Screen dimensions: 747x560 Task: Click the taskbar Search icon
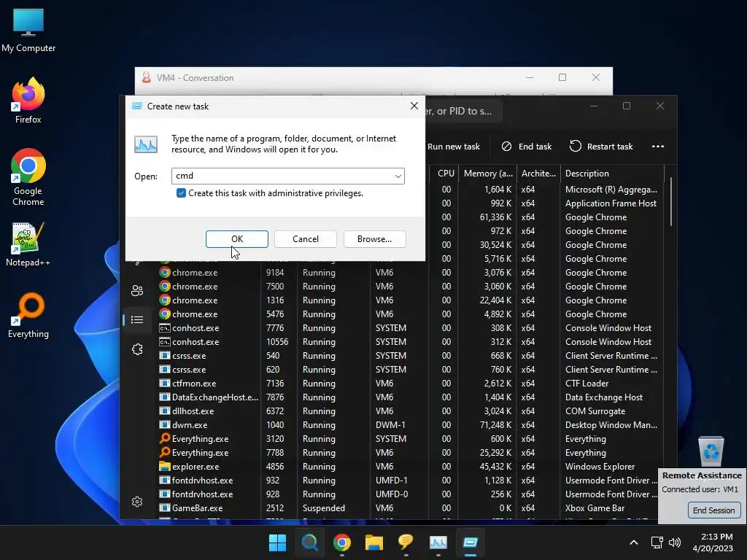[x=309, y=542]
